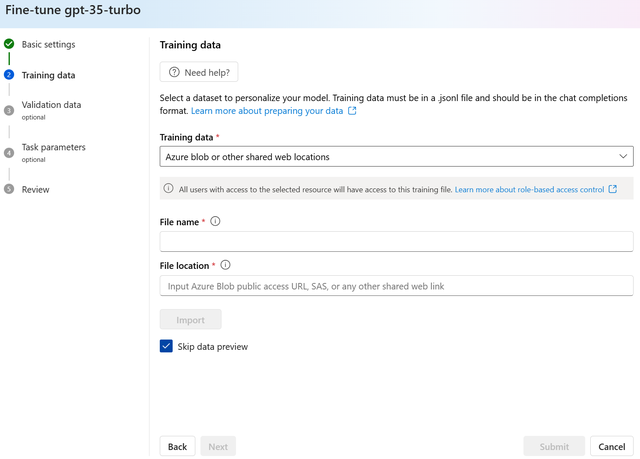
Task: Click the question mark icon in Need help
Action: click(175, 72)
